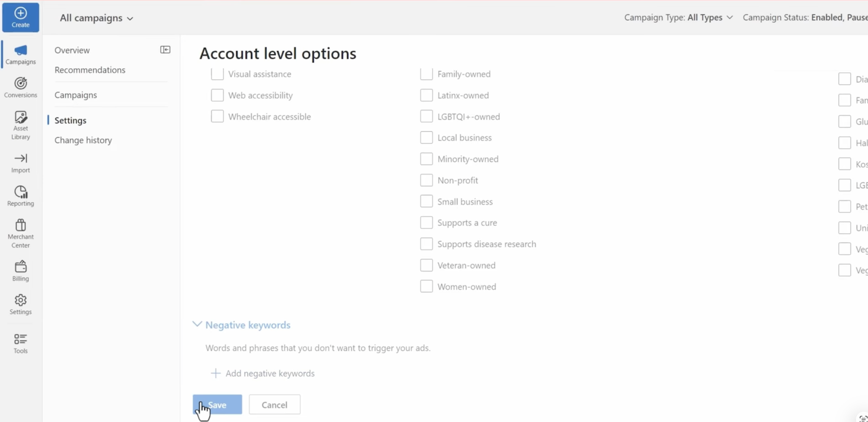Image resolution: width=868 pixels, height=422 pixels.
Task: Click the Save button
Action: (x=217, y=405)
